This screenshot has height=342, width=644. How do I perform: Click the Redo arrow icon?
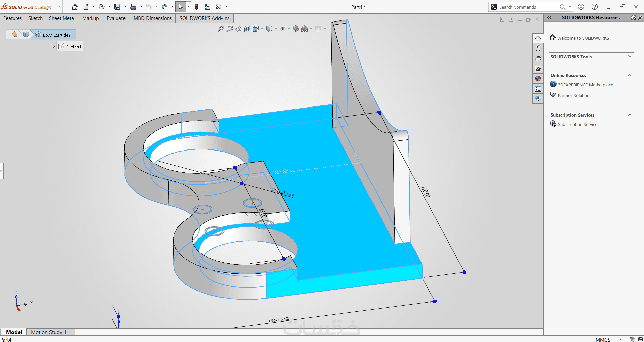(165, 7)
